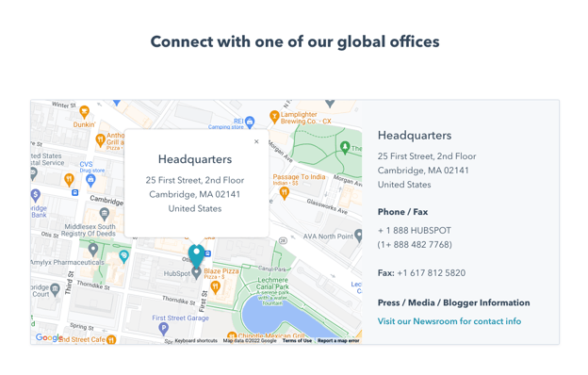Select the AVA North Point location pin
The height and width of the screenshot is (375, 588).
coord(358,236)
